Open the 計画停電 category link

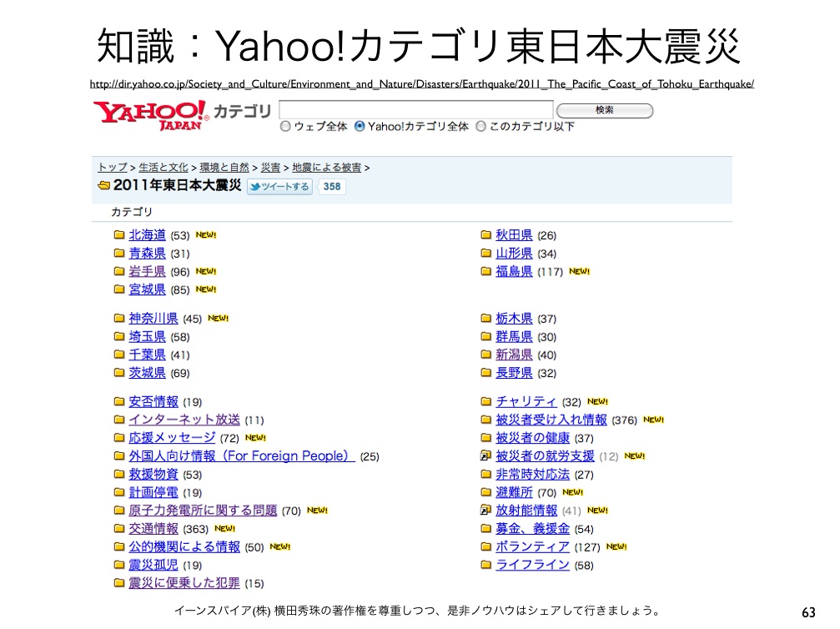[x=153, y=492]
